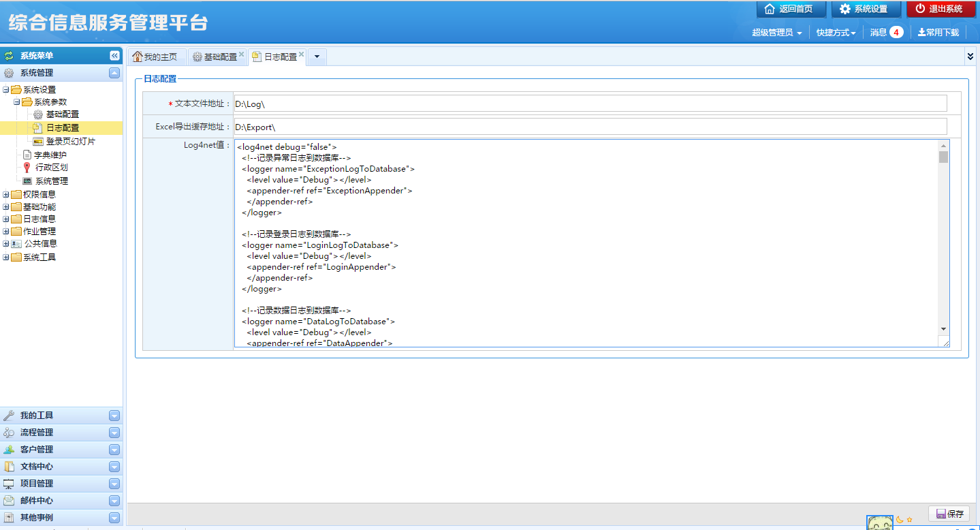Screen dimensions: 980x530
Task: Open 系统设置 from the top bar
Action: point(866,9)
